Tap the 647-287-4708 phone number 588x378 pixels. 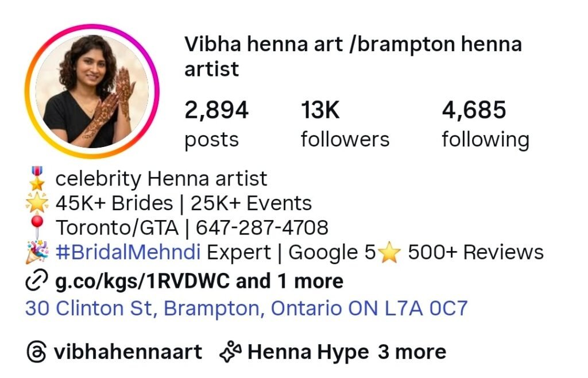[x=262, y=227]
